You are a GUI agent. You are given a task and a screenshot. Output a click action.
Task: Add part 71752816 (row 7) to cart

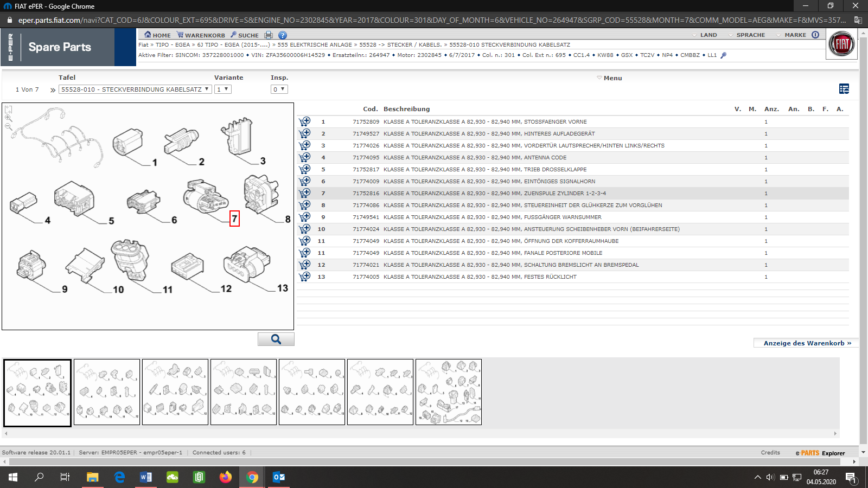[x=305, y=193]
